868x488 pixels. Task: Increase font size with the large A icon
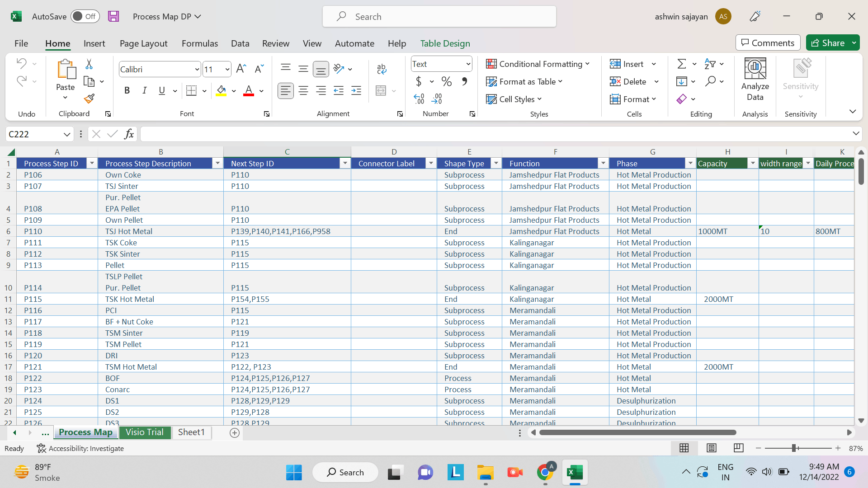pyautogui.click(x=241, y=69)
